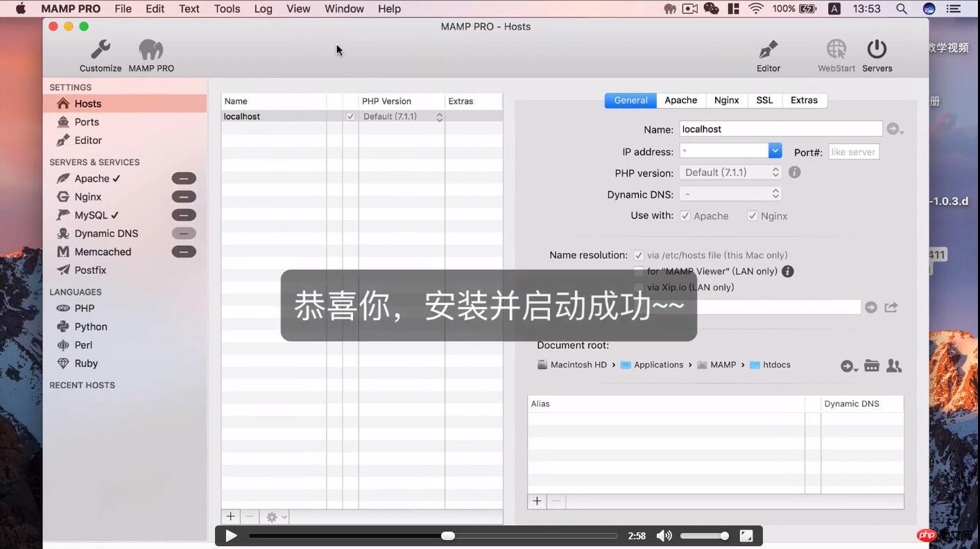Screen dimensions: 980x549
Task: Open the Dynamic DNS dropdown
Action: tap(730, 194)
